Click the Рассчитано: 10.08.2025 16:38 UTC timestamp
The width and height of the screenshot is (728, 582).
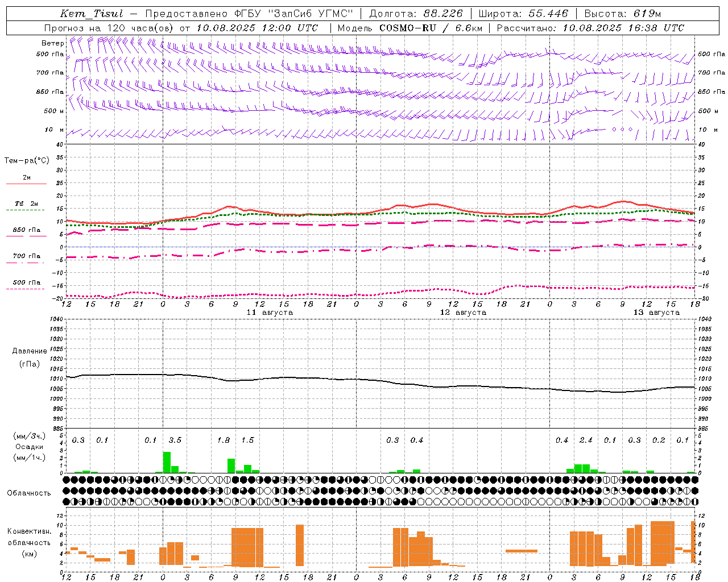pos(590,28)
